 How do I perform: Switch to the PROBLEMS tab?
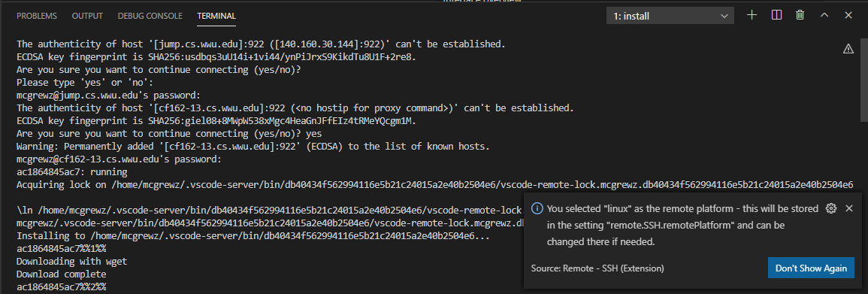pyautogui.click(x=37, y=16)
